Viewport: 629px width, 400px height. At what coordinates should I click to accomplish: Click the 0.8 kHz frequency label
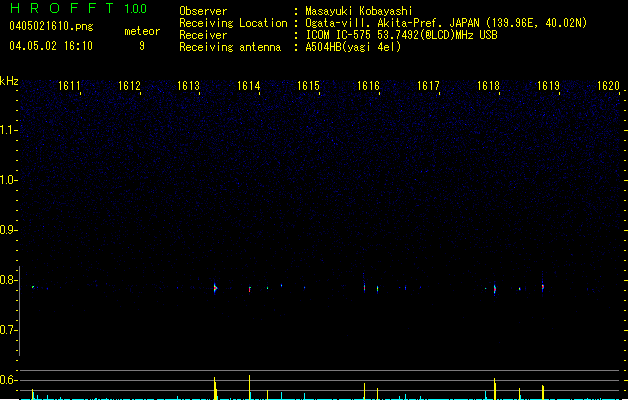point(8,280)
